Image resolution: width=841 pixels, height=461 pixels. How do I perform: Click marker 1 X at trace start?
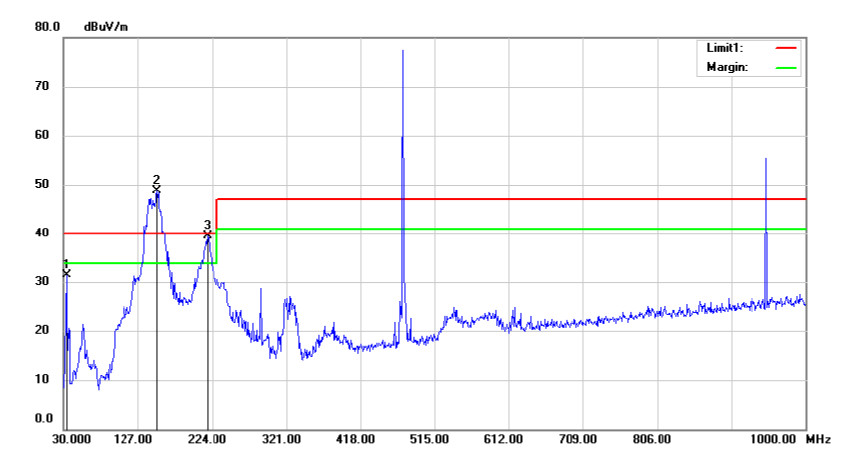(66, 273)
